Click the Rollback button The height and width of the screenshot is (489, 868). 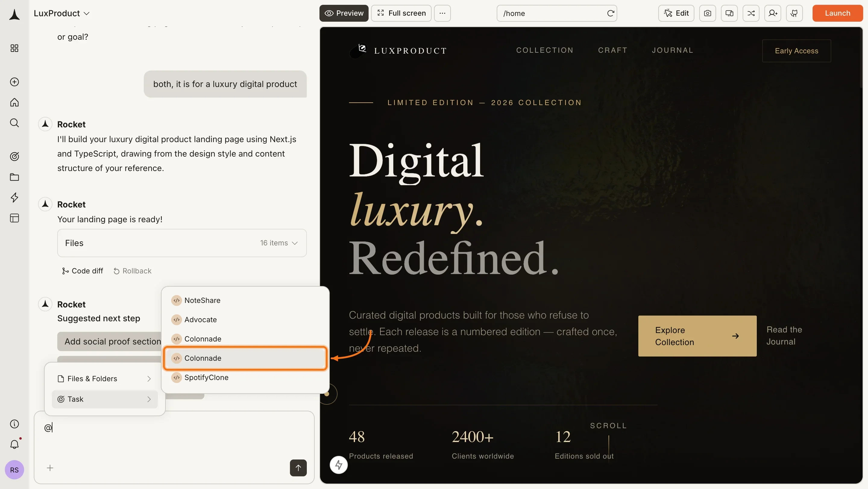[132, 271]
